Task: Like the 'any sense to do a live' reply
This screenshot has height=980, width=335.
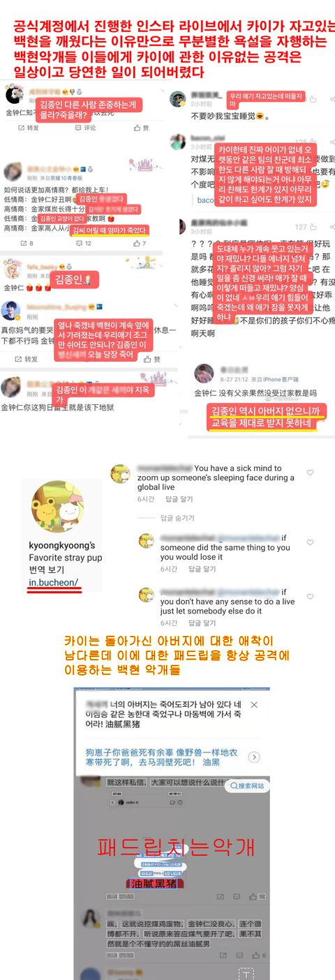Action: pos(310,597)
